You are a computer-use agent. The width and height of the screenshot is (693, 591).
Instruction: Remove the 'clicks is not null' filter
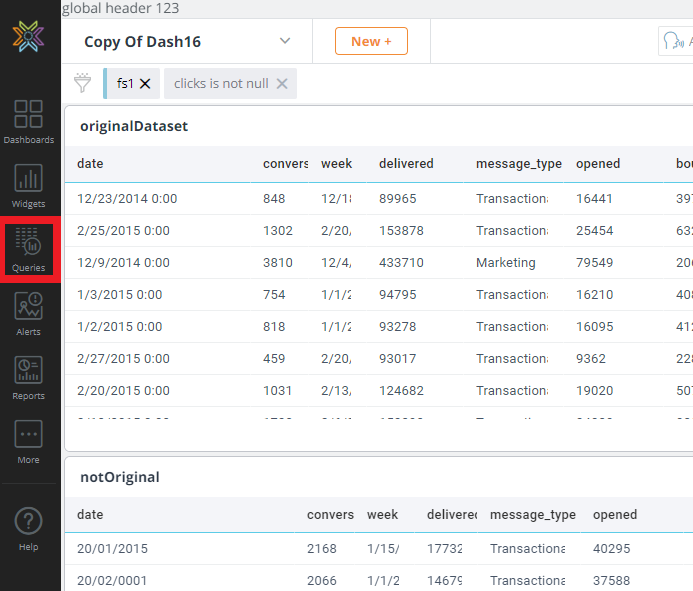tap(282, 84)
